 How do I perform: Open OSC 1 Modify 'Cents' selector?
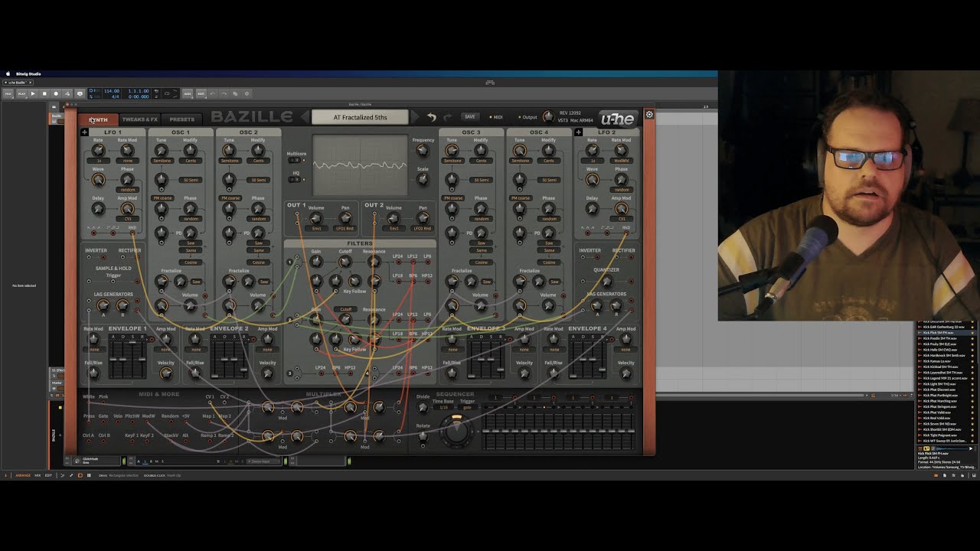pyautogui.click(x=191, y=161)
